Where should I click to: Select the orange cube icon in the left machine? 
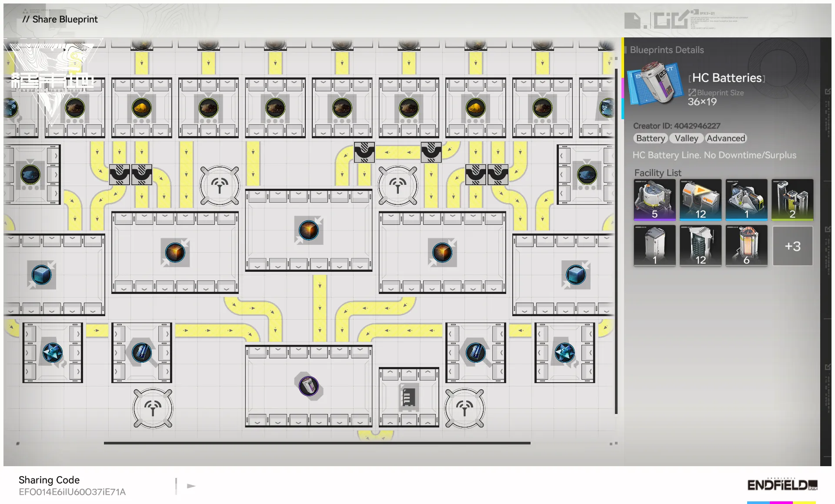pyautogui.click(x=175, y=252)
